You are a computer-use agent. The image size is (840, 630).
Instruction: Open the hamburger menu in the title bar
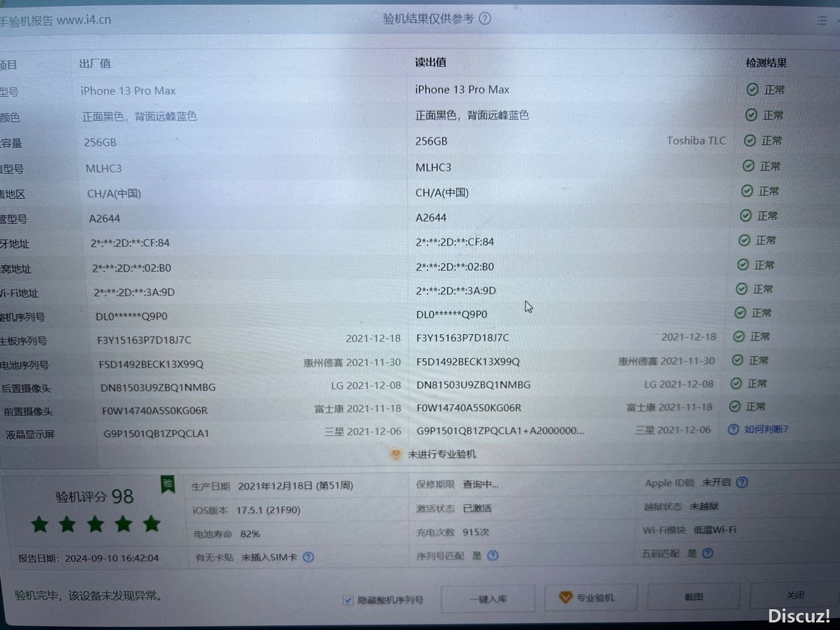[822, 21]
